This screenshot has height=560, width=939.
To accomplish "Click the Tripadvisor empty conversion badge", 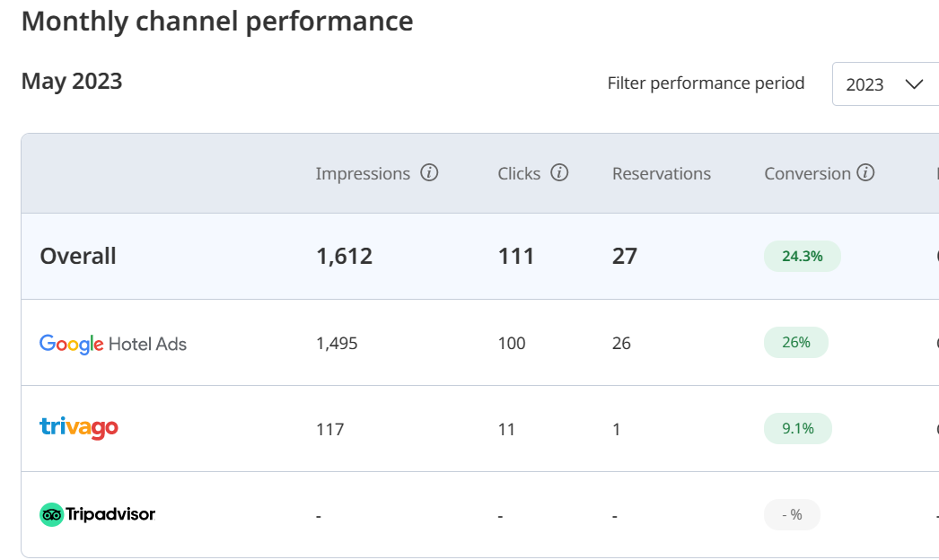I will coord(792,514).
